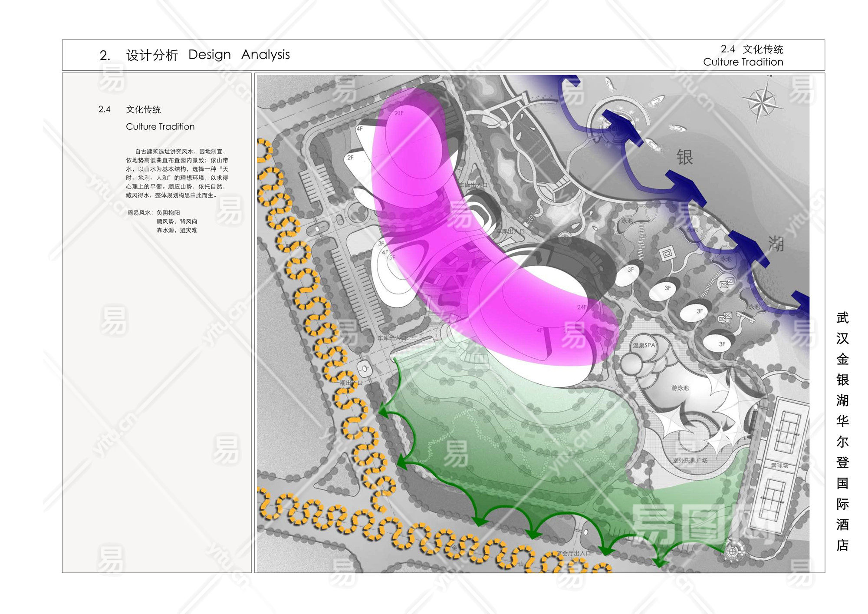Click the green arrow head nearest 期出入口
The width and height of the screenshot is (868, 614).
click(x=384, y=410)
